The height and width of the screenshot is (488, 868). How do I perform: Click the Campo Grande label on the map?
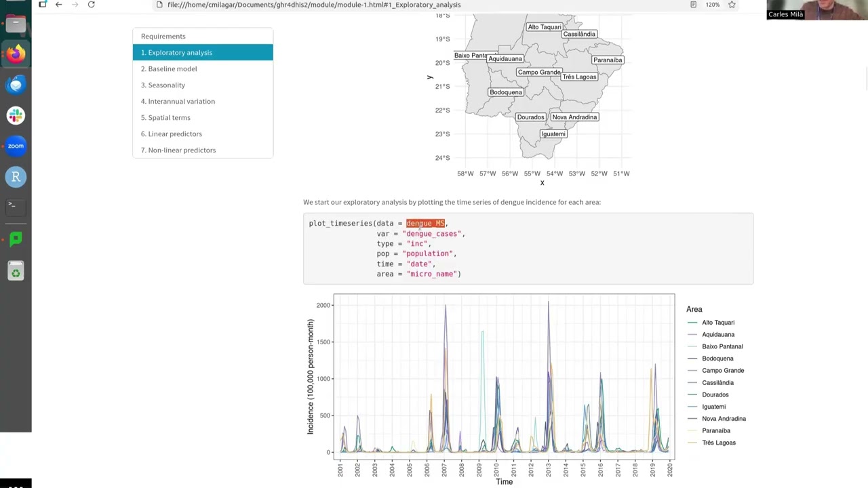point(539,73)
